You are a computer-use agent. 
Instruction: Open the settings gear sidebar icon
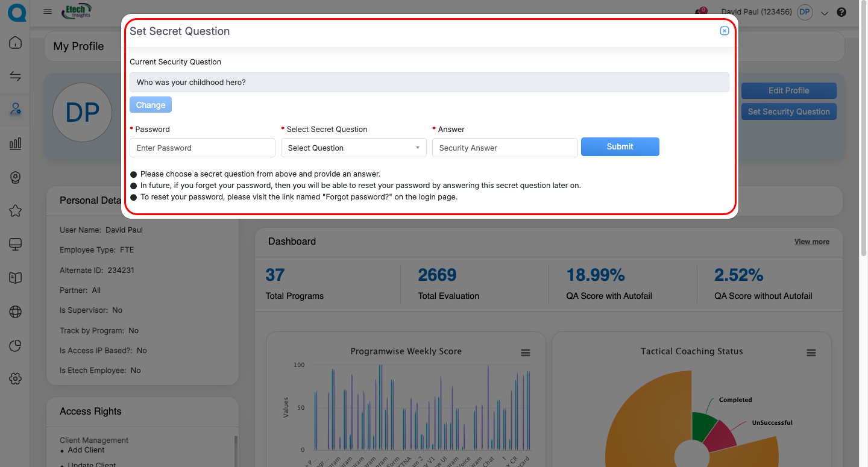[x=15, y=378]
